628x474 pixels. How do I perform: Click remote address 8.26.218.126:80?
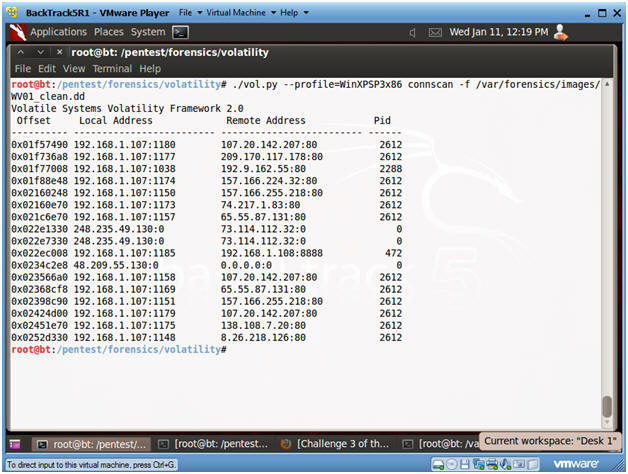[x=263, y=337]
